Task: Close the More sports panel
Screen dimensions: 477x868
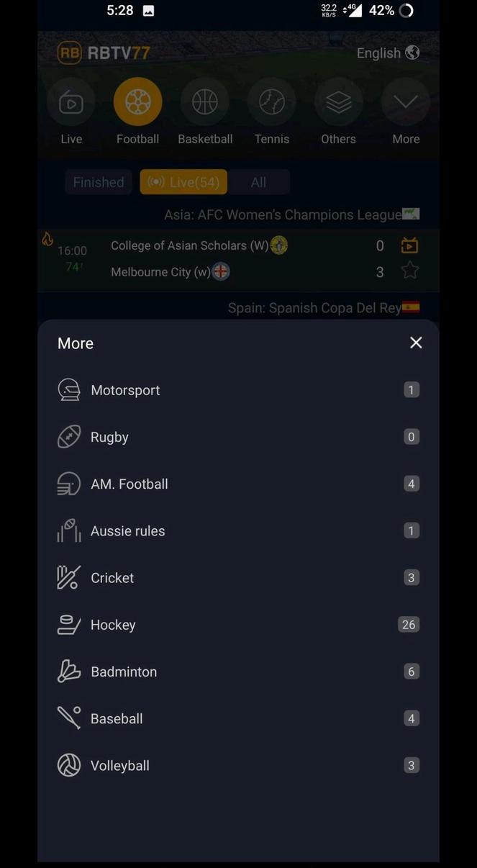Action: (x=416, y=343)
